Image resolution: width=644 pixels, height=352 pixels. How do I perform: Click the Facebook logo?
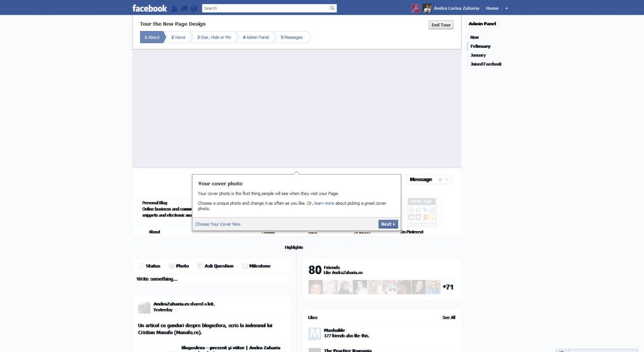(x=150, y=8)
